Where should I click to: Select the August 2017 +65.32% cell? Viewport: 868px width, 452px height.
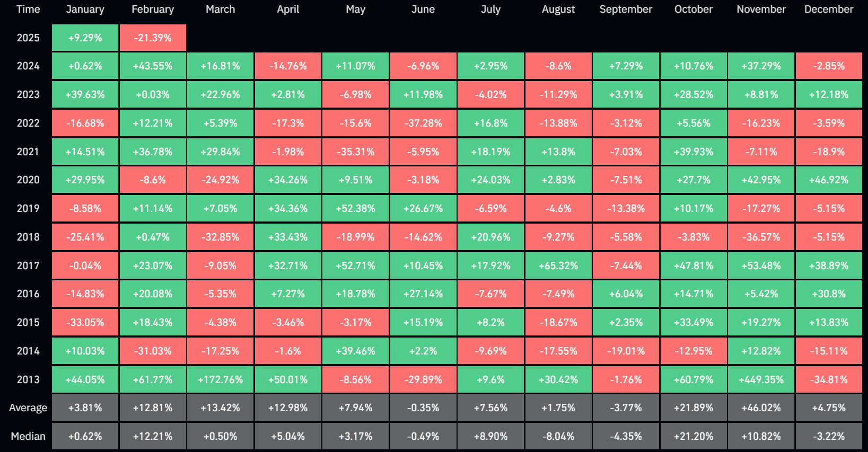pos(558,265)
